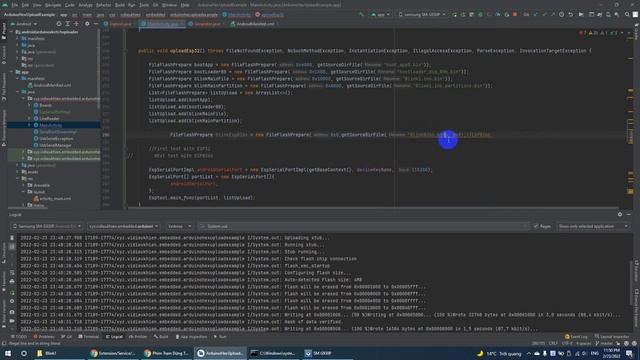The image size is (640, 360).
Task: Click the Make Project hammer icon
Action: pos(361,15)
